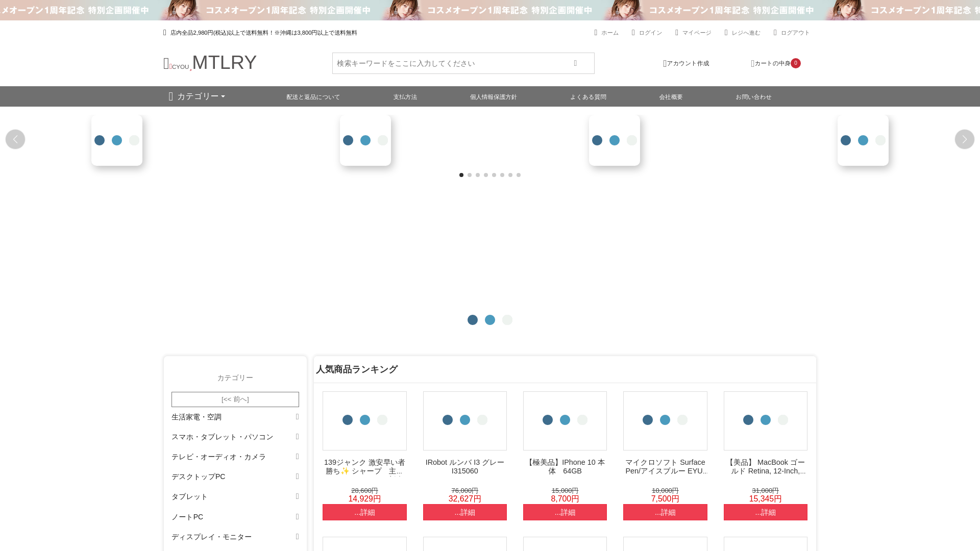This screenshot has height=551, width=980.
Task: Click 139ジャンク 激安早い者勝ち product title
Action: (x=364, y=467)
